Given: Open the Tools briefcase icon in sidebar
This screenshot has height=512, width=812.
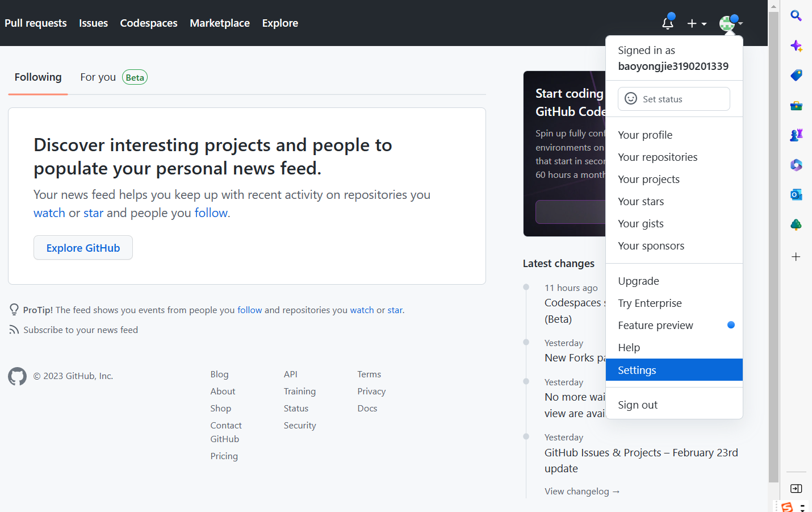Looking at the screenshot, I should [x=796, y=106].
